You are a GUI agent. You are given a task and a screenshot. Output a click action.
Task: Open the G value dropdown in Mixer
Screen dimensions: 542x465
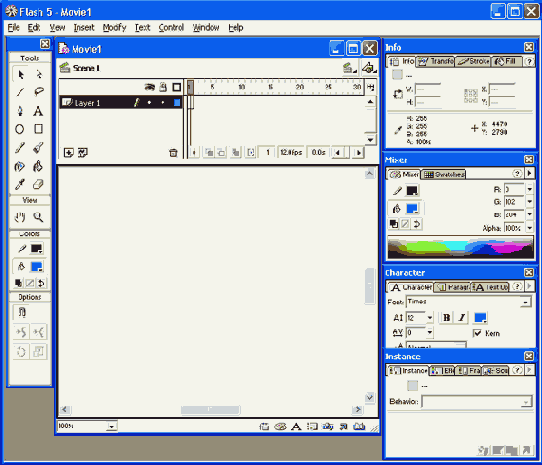(x=530, y=202)
